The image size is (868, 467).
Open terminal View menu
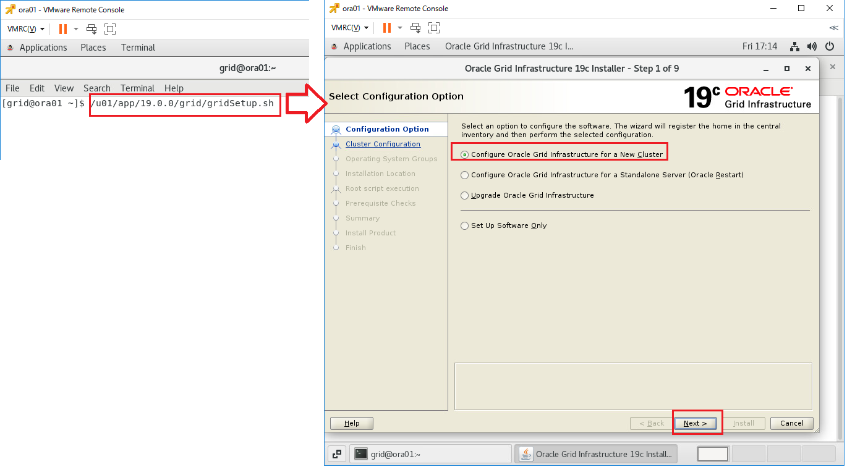(x=64, y=88)
